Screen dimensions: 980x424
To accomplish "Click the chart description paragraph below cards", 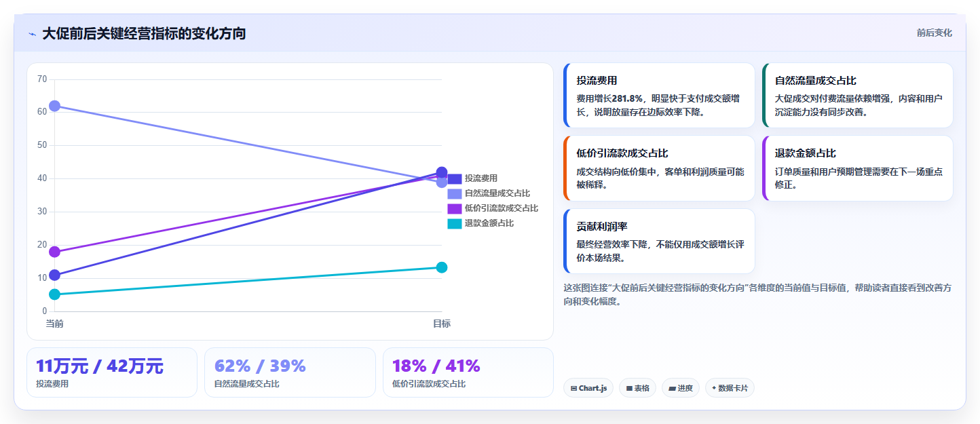I will coord(757,294).
